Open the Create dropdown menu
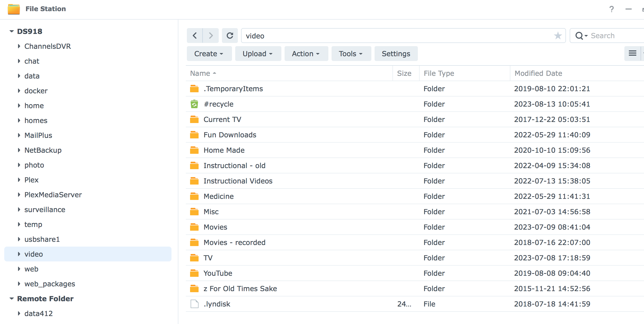This screenshot has height=324, width=644. point(209,54)
